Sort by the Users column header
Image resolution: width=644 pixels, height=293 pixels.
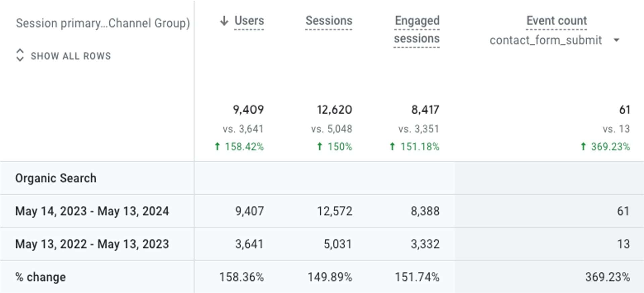249,21
